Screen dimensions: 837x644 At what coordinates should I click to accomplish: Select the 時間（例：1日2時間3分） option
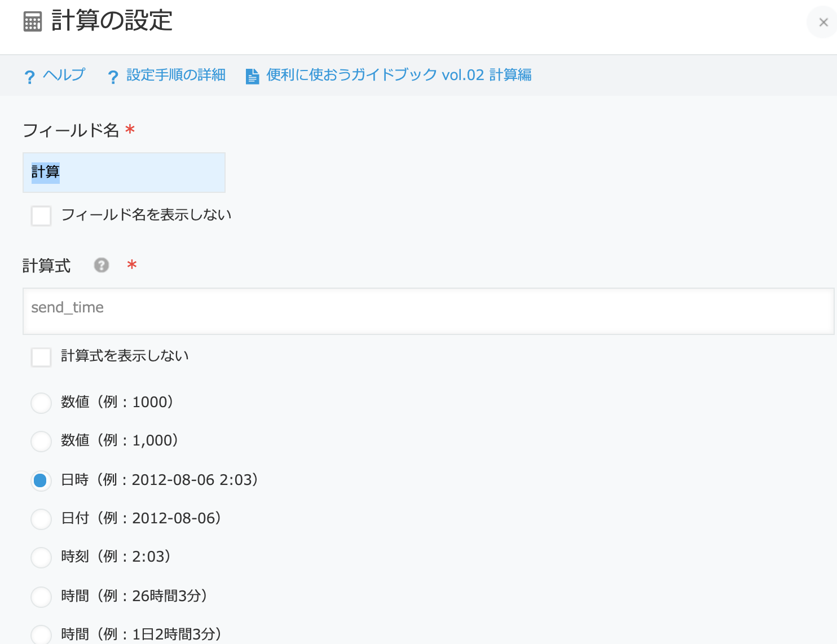tap(41, 635)
